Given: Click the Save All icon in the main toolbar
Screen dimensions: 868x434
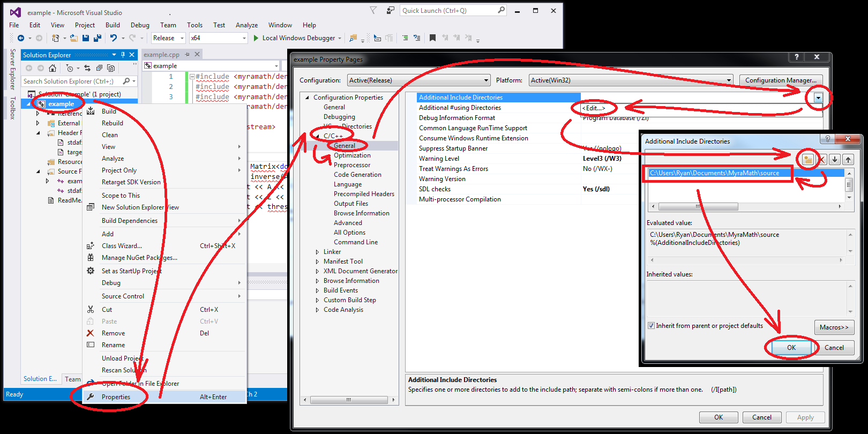Looking at the screenshot, I should (x=98, y=38).
